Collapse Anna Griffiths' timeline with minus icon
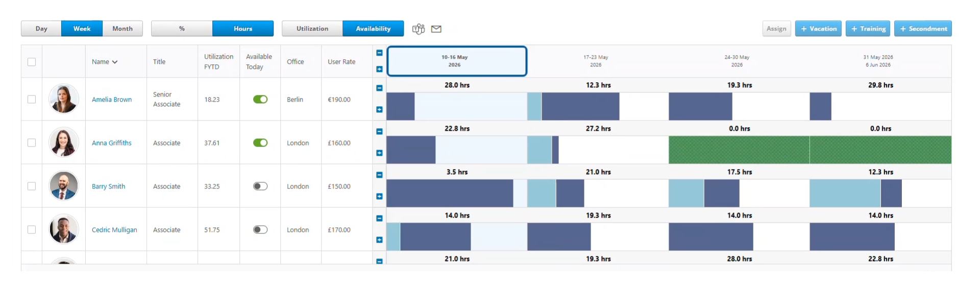 379,131
